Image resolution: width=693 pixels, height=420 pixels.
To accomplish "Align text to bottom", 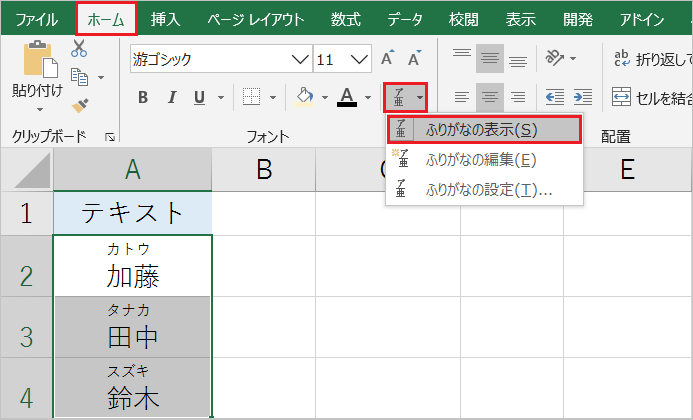I will point(518,59).
